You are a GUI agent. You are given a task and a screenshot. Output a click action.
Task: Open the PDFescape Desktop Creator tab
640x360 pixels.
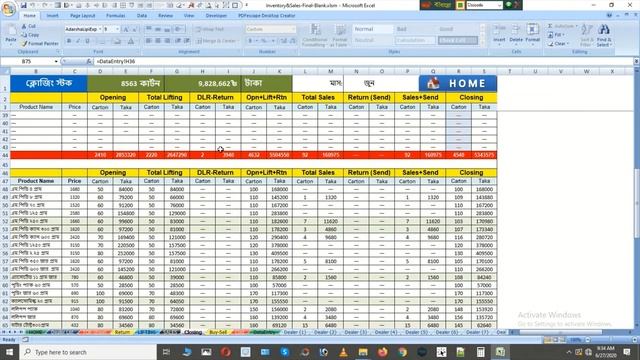pos(267,16)
